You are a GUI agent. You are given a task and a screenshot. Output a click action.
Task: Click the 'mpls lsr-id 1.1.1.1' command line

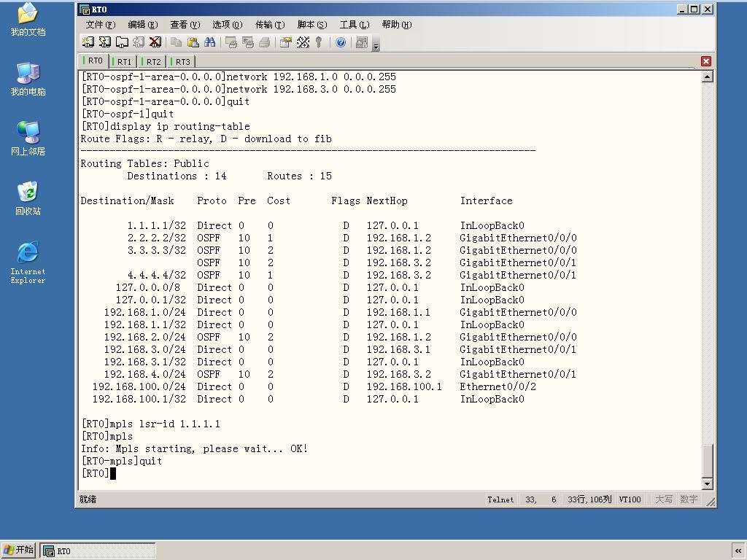[x=150, y=424]
